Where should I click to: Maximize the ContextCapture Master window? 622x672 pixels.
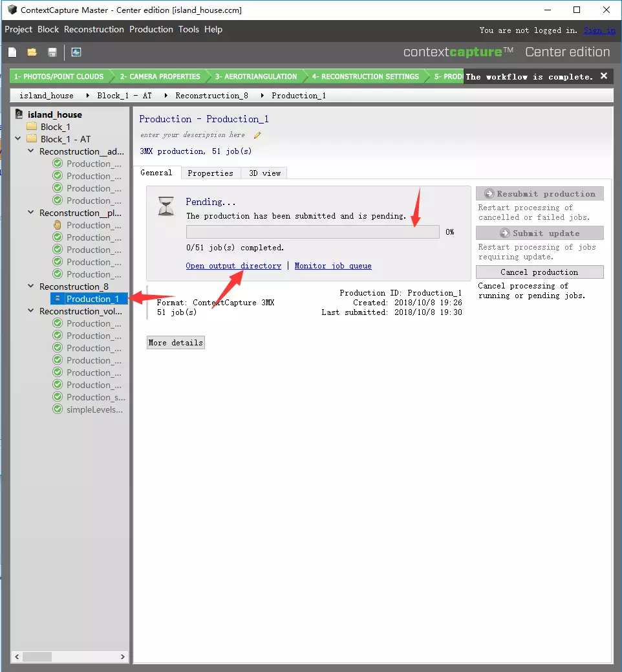[x=577, y=10]
